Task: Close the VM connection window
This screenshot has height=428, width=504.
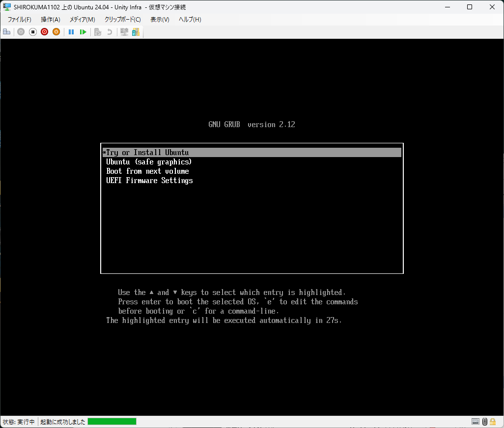Action: tap(492, 7)
